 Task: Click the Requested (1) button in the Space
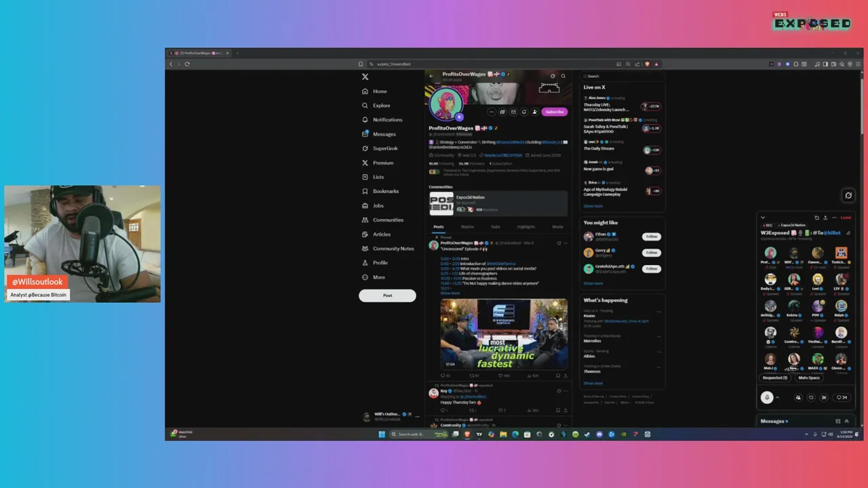click(x=775, y=378)
